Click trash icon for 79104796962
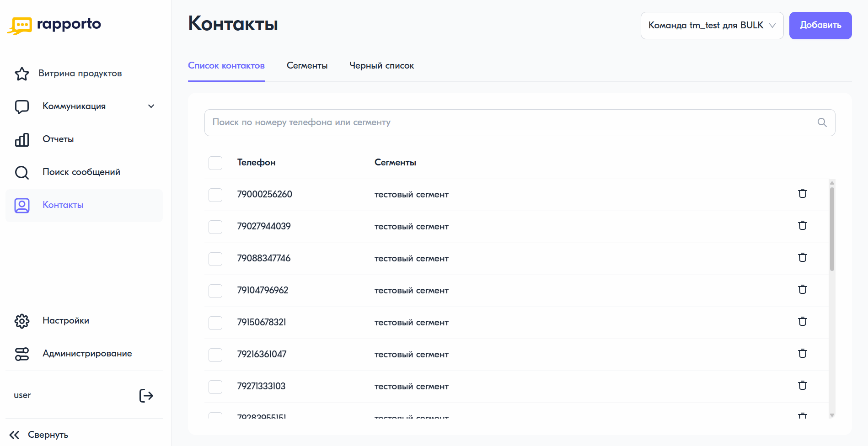This screenshot has height=446, width=868. [802, 290]
